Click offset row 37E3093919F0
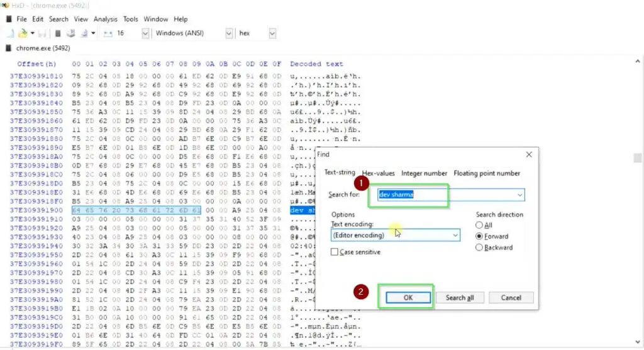The height and width of the screenshot is (350, 644). pyautogui.click(x=36, y=344)
